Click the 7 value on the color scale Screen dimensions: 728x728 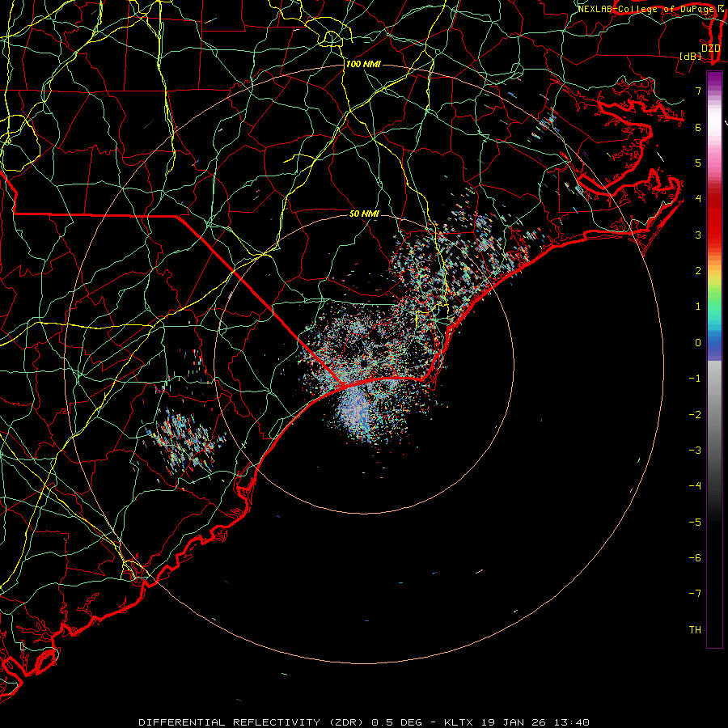(698, 91)
